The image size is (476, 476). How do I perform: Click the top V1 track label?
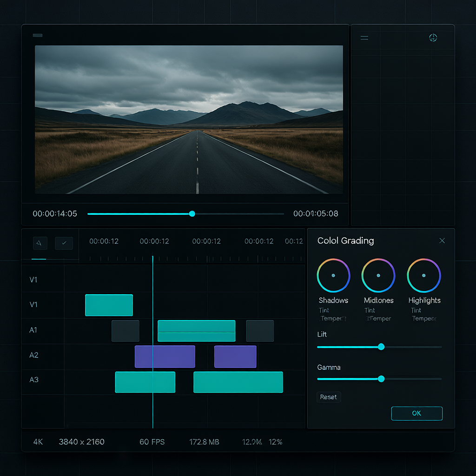tap(33, 279)
